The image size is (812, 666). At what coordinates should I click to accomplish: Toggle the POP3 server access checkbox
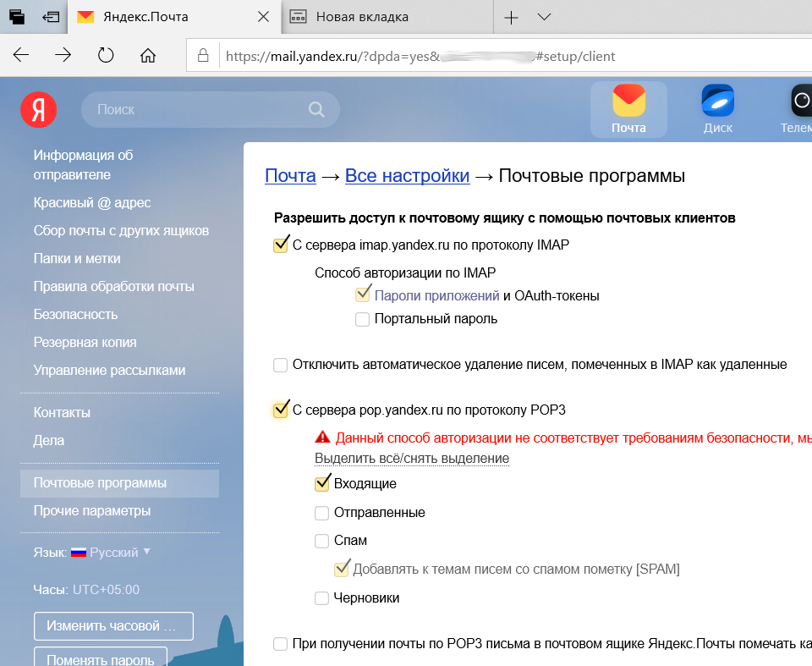click(281, 410)
